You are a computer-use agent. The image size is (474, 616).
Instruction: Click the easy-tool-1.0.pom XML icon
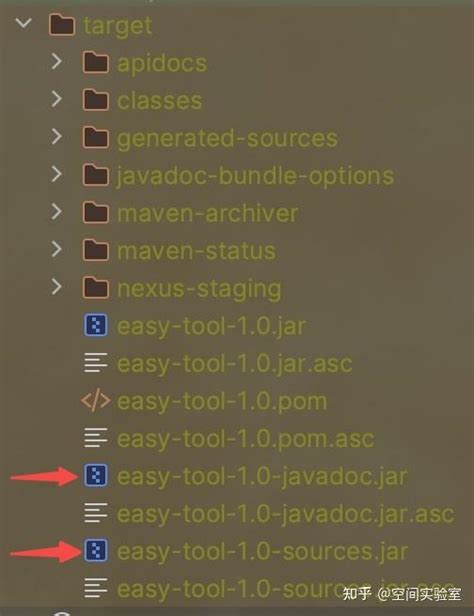[96, 401]
